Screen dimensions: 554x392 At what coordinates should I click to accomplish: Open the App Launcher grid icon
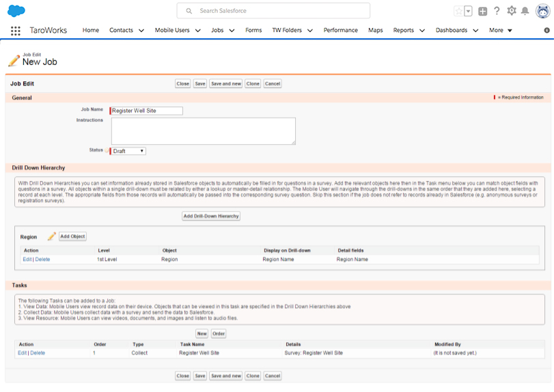click(x=16, y=31)
